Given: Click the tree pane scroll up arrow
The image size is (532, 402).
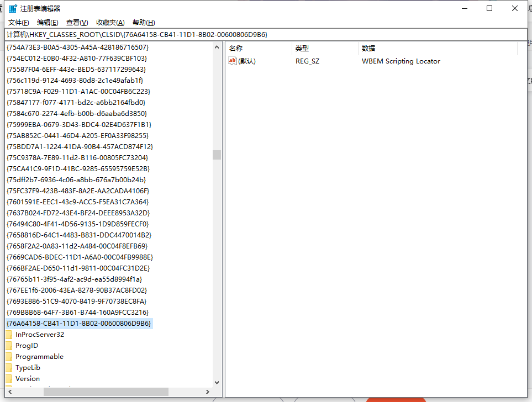Looking at the screenshot, I should (217, 47).
